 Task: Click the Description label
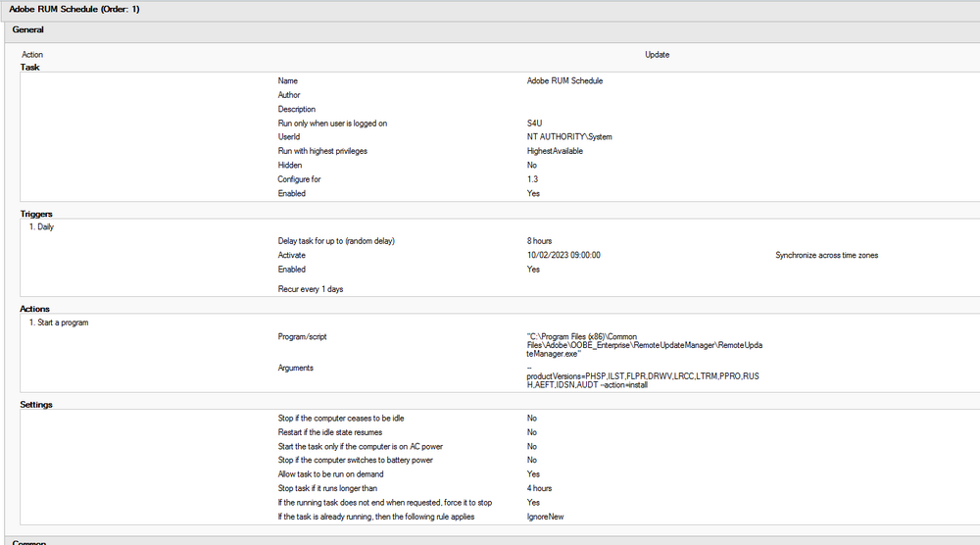296,109
